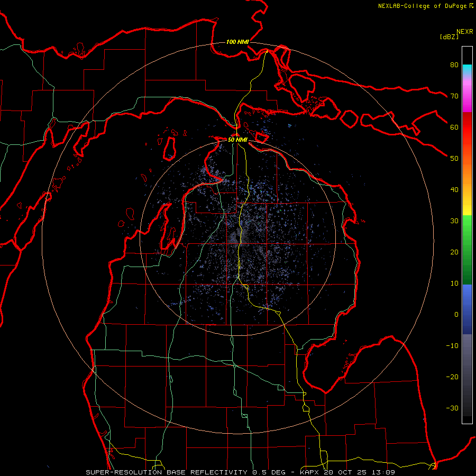Click the 50 NMI range ring label

point(237,140)
